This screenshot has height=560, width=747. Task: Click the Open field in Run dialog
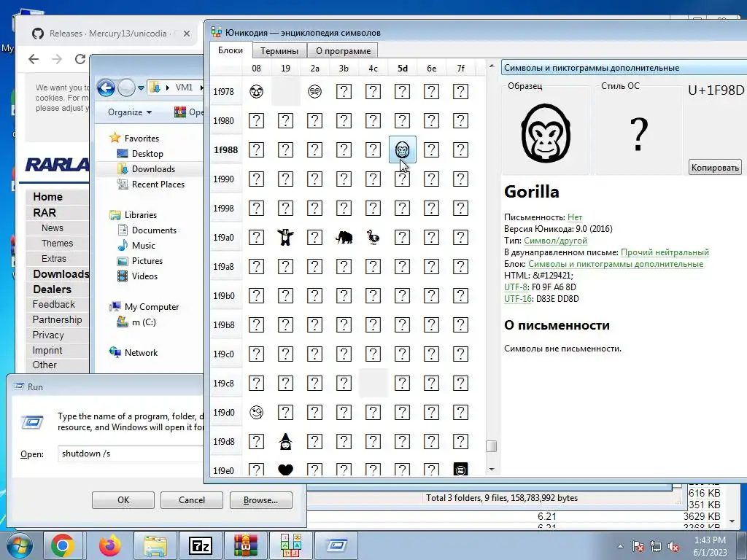(x=131, y=454)
